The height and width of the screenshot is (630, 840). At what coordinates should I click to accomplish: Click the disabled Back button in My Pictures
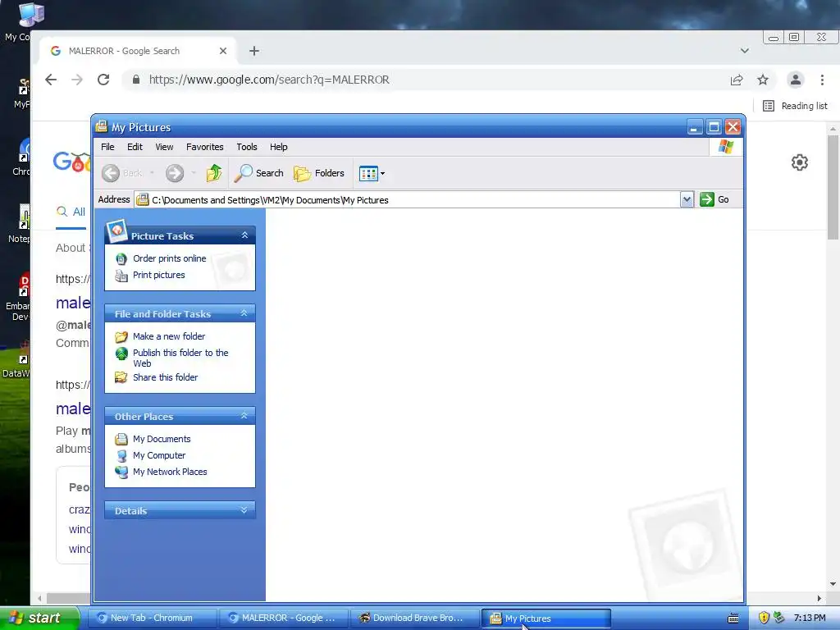coord(122,173)
